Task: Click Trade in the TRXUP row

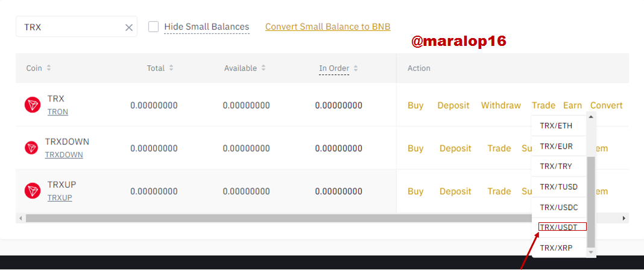Action: [499, 191]
